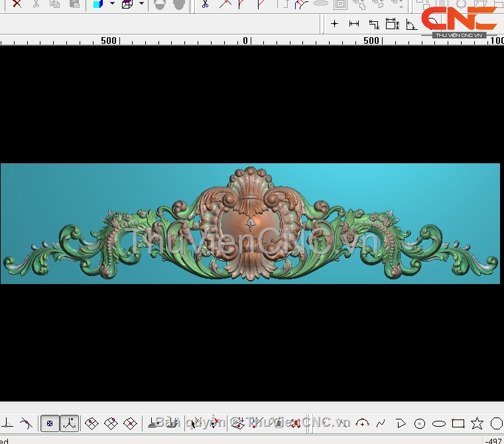The image size is (504, 444).
Task: Expand the wireframe box dropdown arrow
Action: point(141,4)
